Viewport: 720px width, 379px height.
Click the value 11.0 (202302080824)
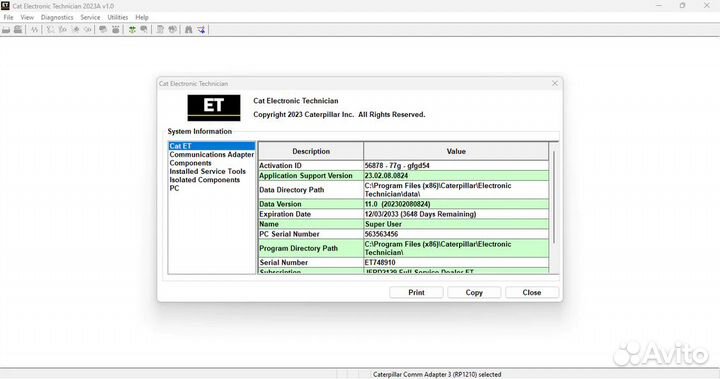coord(398,204)
